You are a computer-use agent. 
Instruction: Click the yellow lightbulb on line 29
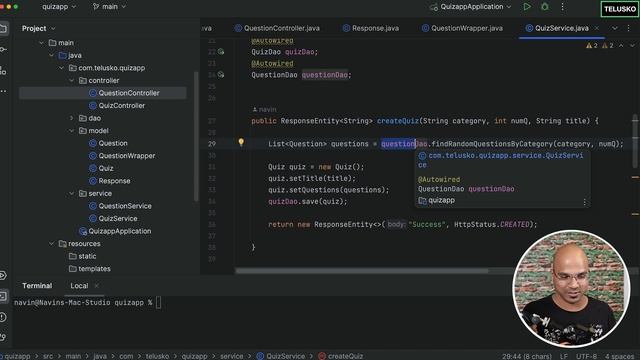click(241, 142)
